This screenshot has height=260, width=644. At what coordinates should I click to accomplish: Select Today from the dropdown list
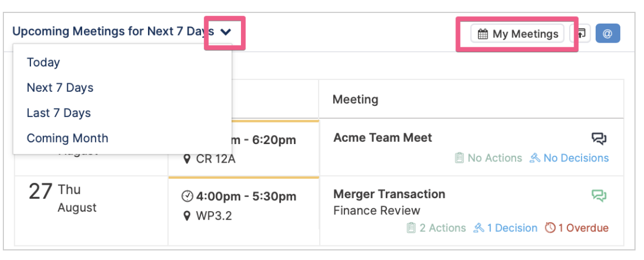pyautogui.click(x=43, y=62)
